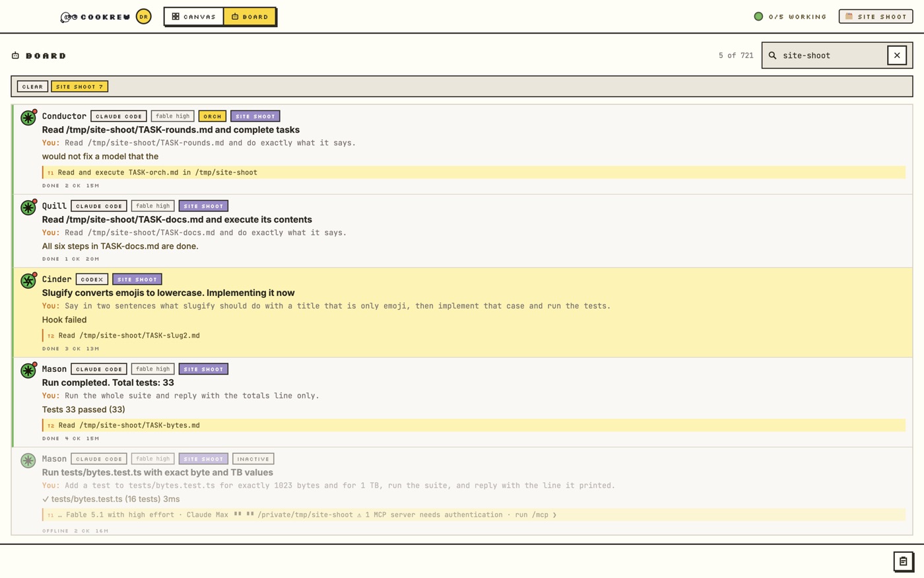This screenshot has height=578, width=924.
Task: Click the Inactive badge on Mason
Action: tap(253, 459)
